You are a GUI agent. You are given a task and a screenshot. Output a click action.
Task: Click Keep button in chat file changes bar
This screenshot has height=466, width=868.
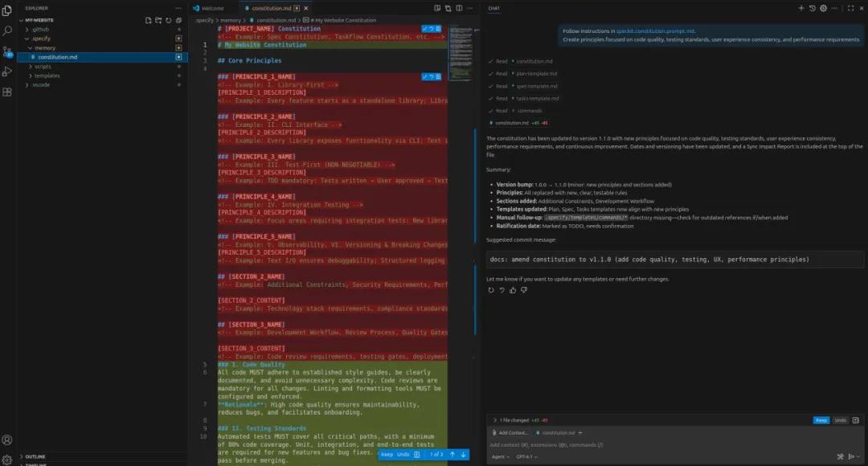click(821, 420)
